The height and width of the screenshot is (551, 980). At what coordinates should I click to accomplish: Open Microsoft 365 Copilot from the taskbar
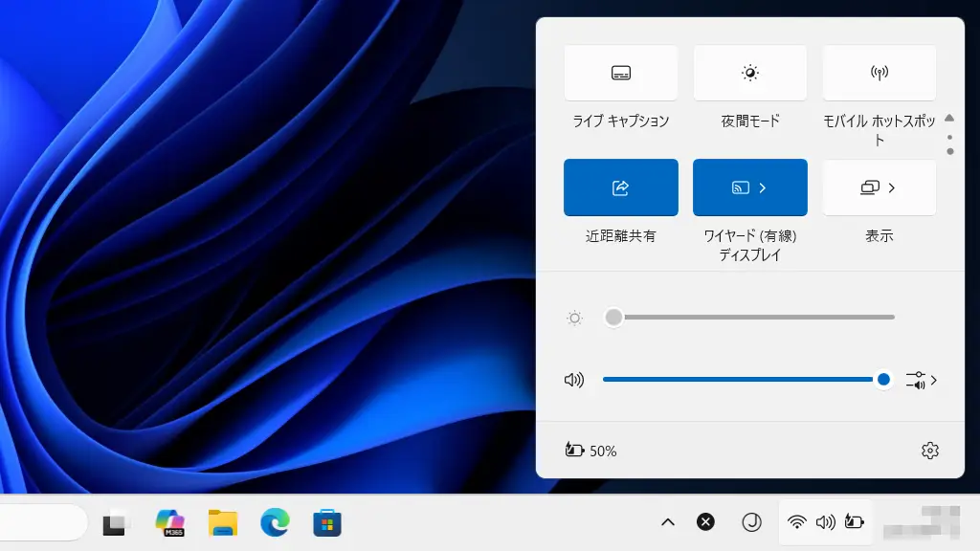tap(170, 522)
